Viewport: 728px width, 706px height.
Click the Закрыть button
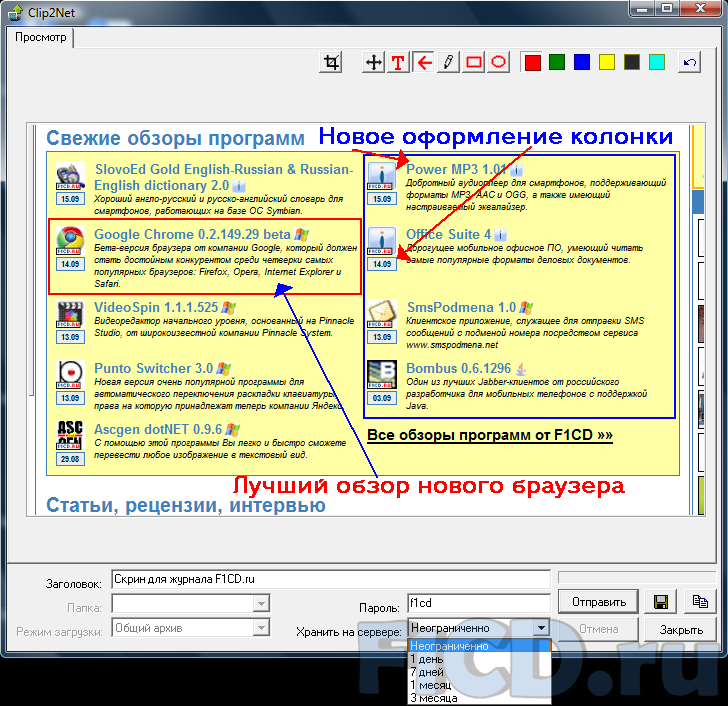pyautogui.click(x=681, y=630)
